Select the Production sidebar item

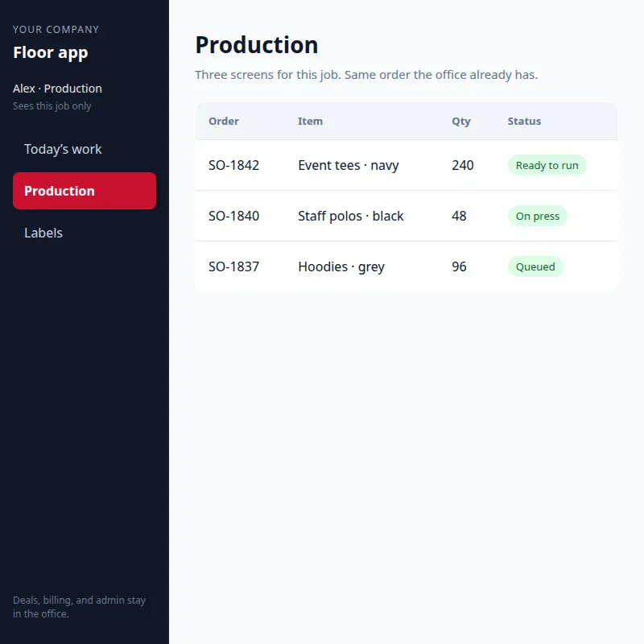[85, 191]
